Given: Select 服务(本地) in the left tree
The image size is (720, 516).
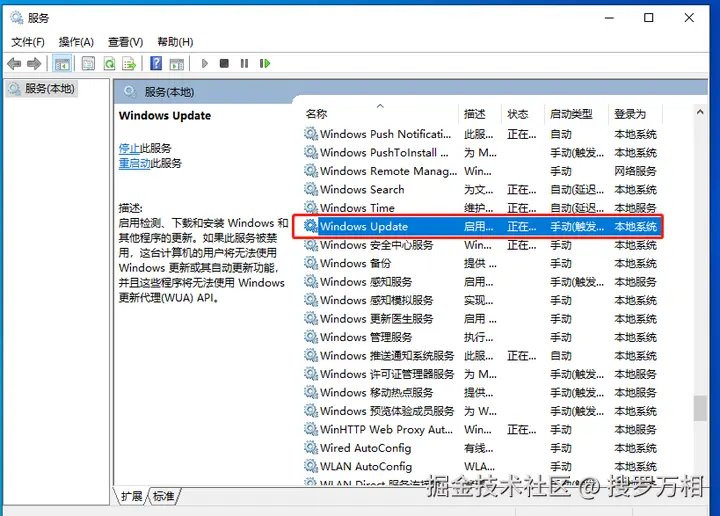Looking at the screenshot, I should [x=42, y=89].
